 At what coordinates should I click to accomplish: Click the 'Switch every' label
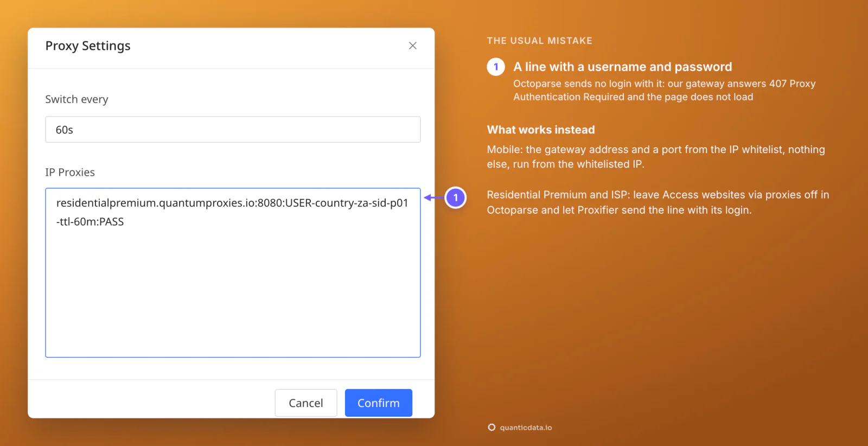(x=76, y=99)
